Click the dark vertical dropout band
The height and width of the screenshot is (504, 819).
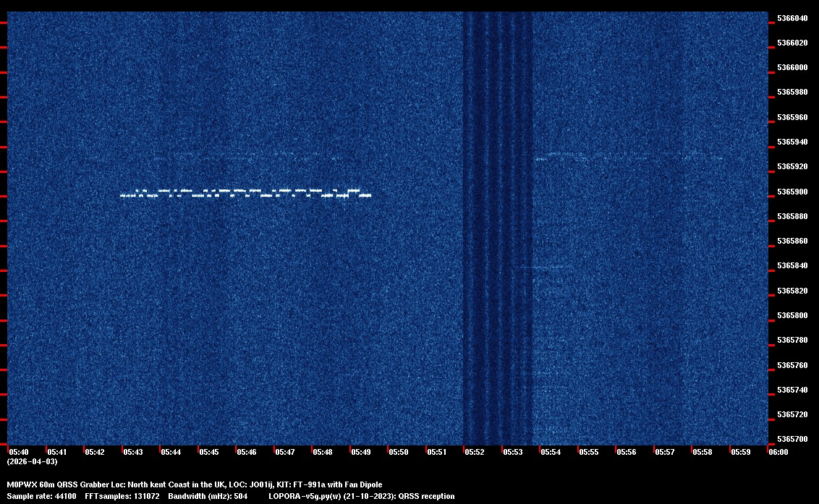coord(497,228)
